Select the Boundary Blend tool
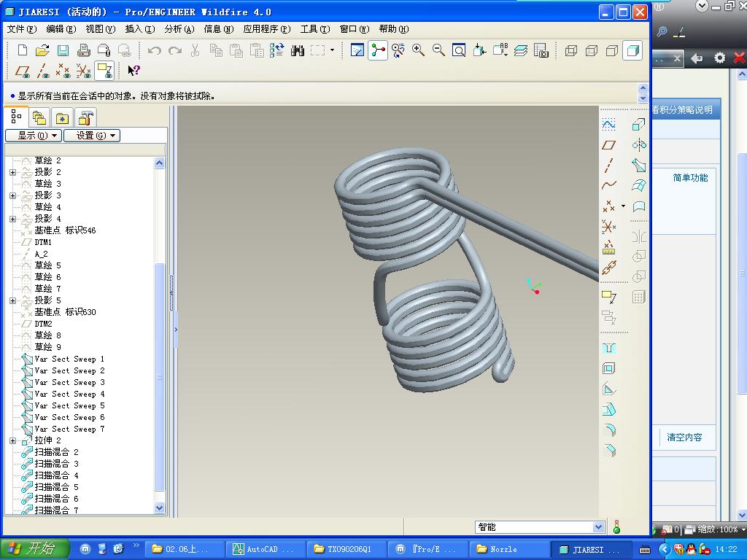Image resolution: width=747 pixels, height=560 pixels. [639, 185]
